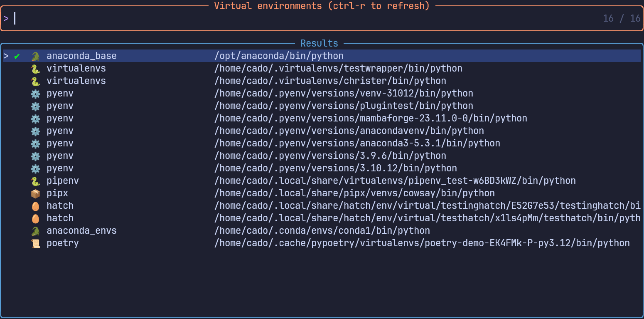Click the pyenv label on 3.9.6 row
The height and width of the screenshot is (319, 644).
pos(60,156)
